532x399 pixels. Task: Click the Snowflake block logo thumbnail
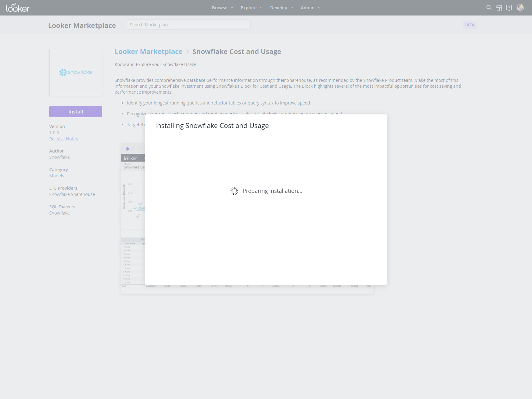pos(76,72)
